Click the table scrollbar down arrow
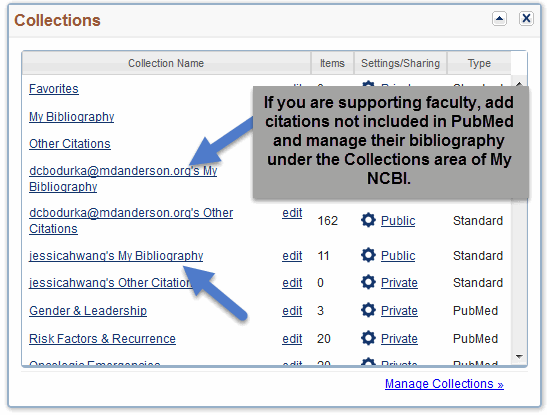The image size is (547, 415). [519, 356]
